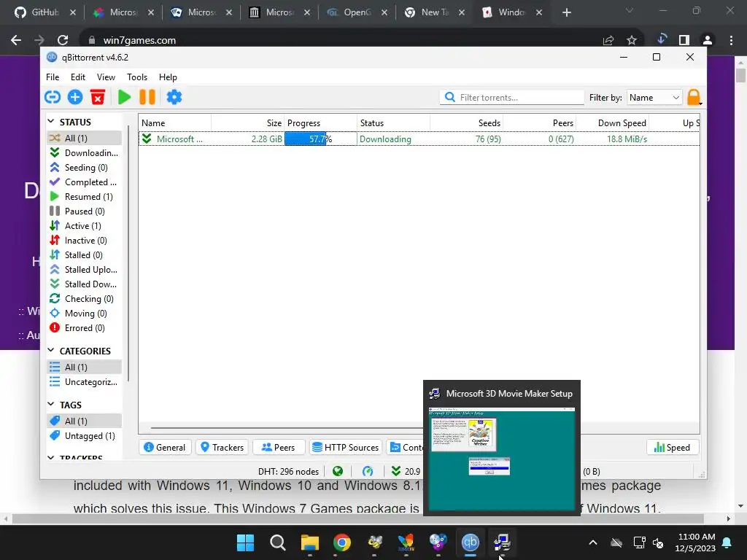Click the orange Pause torrent icon
Image resolution: width=747 pixels, height=560 pixels.
tap(147, 97)
